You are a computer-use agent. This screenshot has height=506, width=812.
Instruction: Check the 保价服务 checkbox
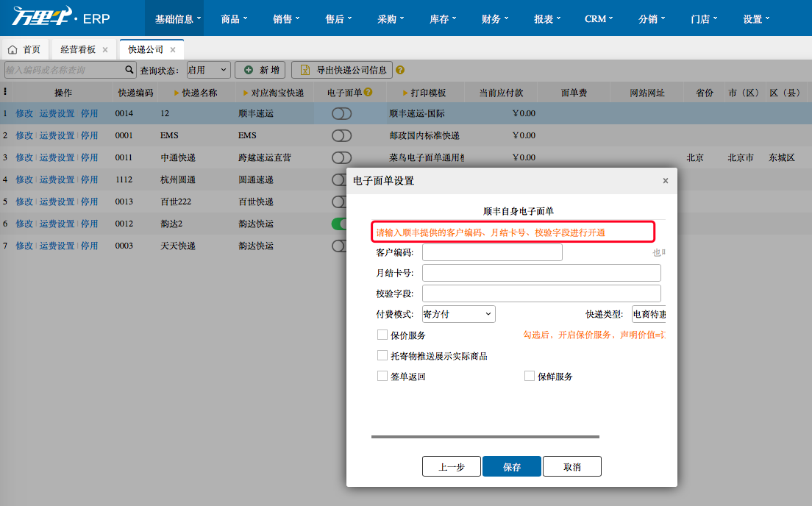[382, 335]
